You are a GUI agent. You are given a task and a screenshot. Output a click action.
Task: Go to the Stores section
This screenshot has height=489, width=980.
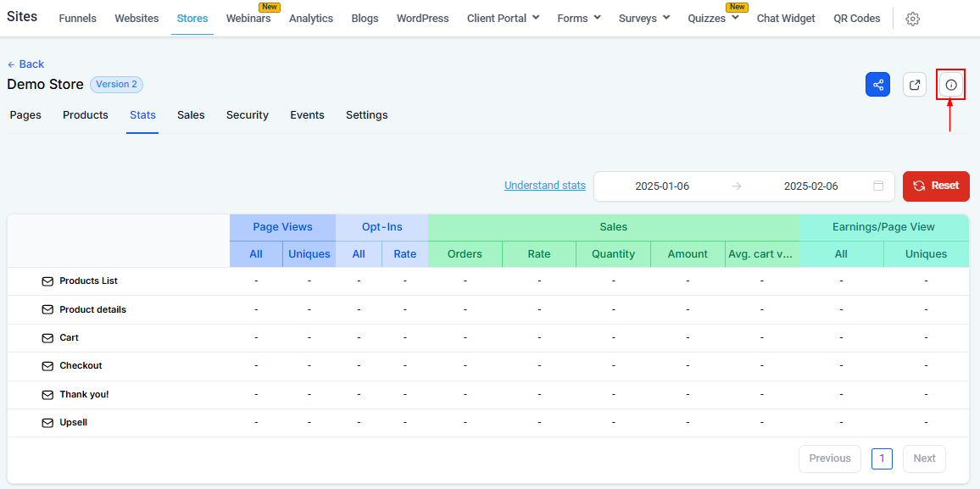pyautogui.click(x=192, y=18)
